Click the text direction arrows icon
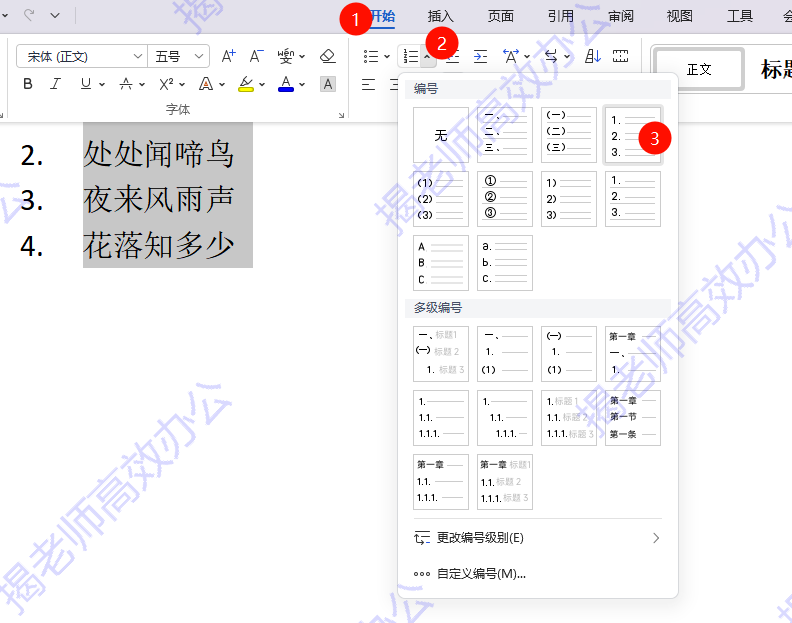The height and width of the screenshot is (623, 792). pyautogui.click(x=551, y=56)
